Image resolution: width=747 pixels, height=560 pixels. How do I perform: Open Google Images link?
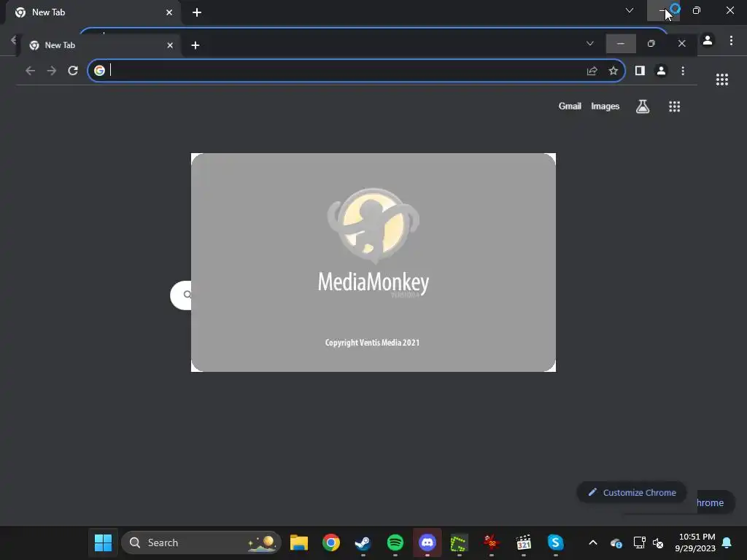coord(605,106)
